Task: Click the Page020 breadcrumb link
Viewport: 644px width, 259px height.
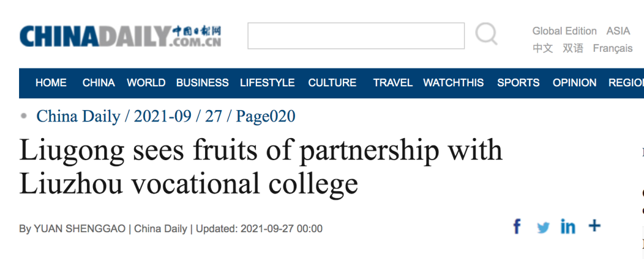Action: 265,116
